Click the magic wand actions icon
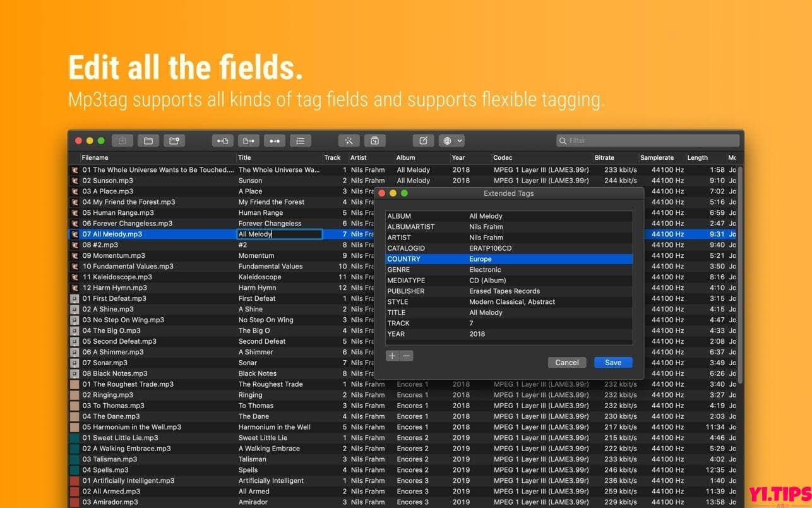The image size is (812, 508). (x=349, y=141)
